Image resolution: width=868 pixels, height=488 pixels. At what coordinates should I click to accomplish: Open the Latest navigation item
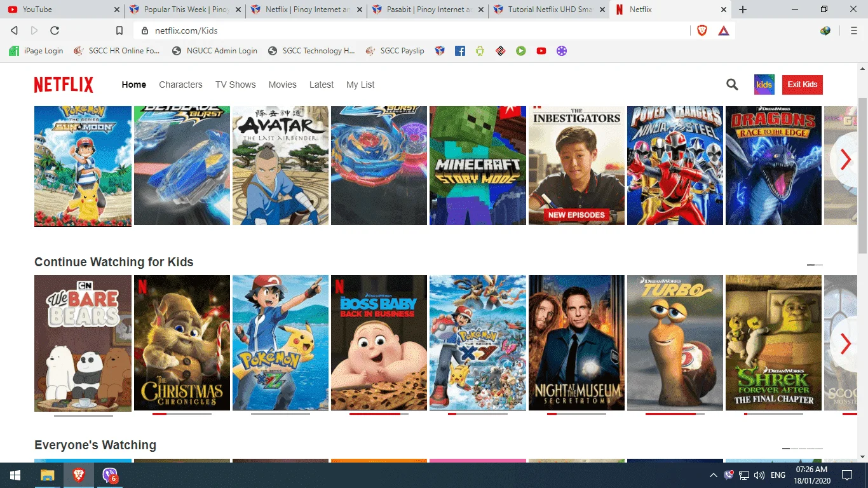point(322,85)
